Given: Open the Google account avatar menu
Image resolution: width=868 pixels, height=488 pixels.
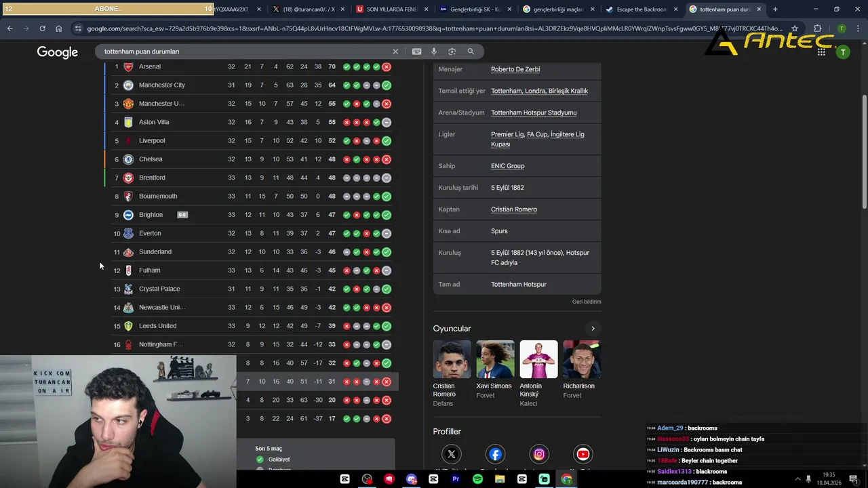Looking at the screenshot, I should 843,52.
